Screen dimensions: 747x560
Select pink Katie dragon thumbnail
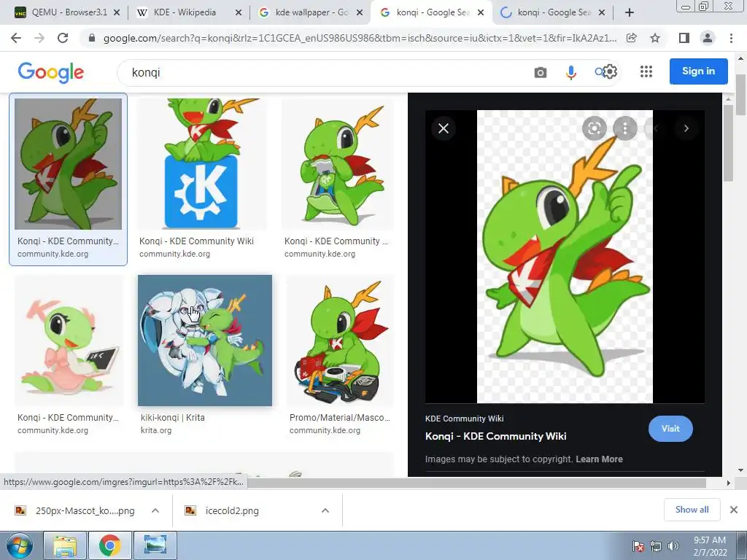pyautogui.click(x=68, y=341)
